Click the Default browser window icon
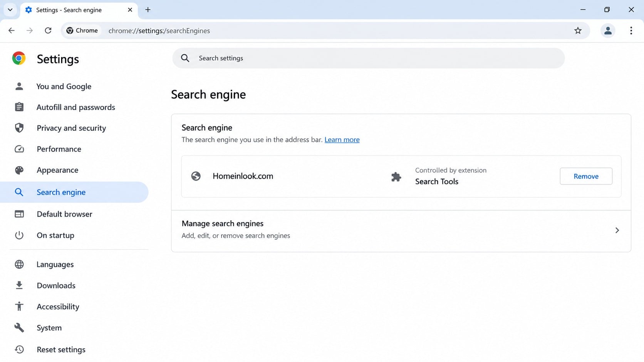 [x=19, y=214]
